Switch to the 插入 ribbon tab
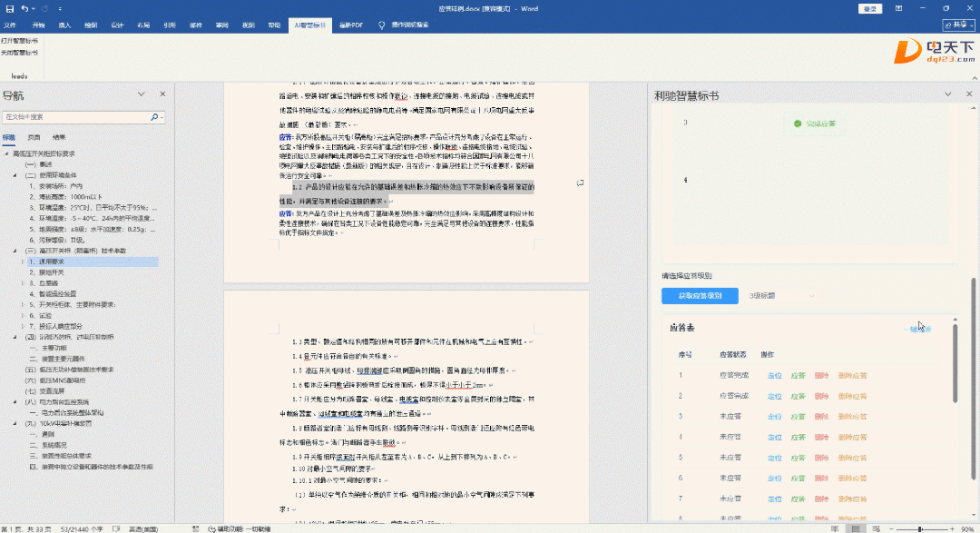Image resolution: width=980 pixels, height=533 pixels. (x=64, y=25)
